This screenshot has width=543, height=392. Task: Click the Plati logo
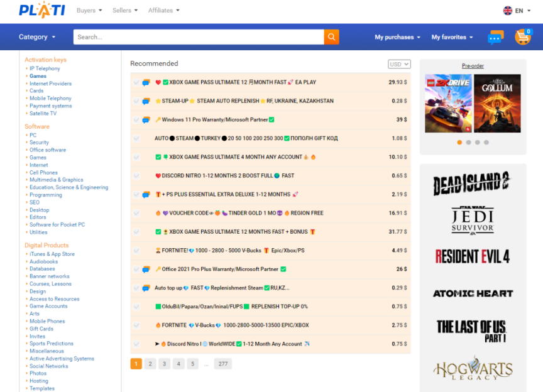coord(41,9)
